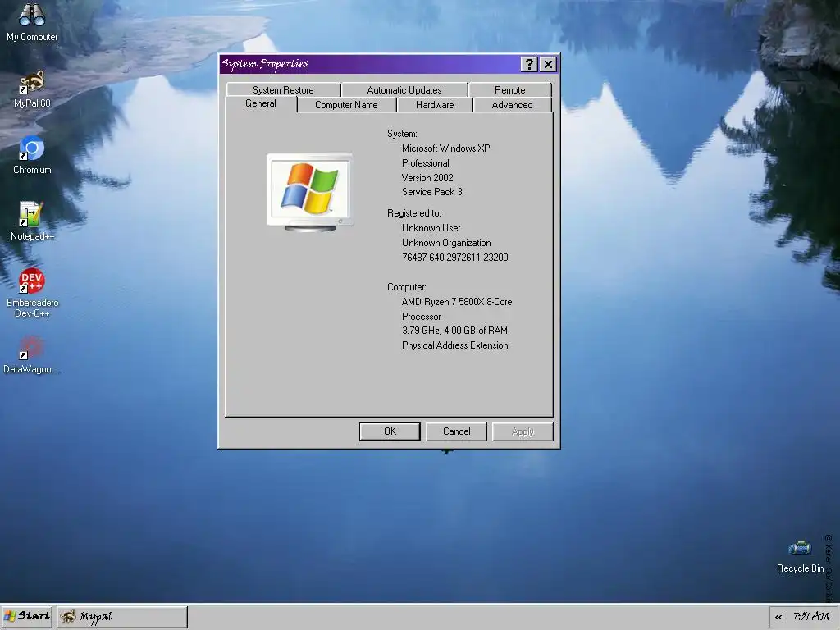Click the help question mark button in System Properties
Screen dimensions: 840x630
point(529,64)
